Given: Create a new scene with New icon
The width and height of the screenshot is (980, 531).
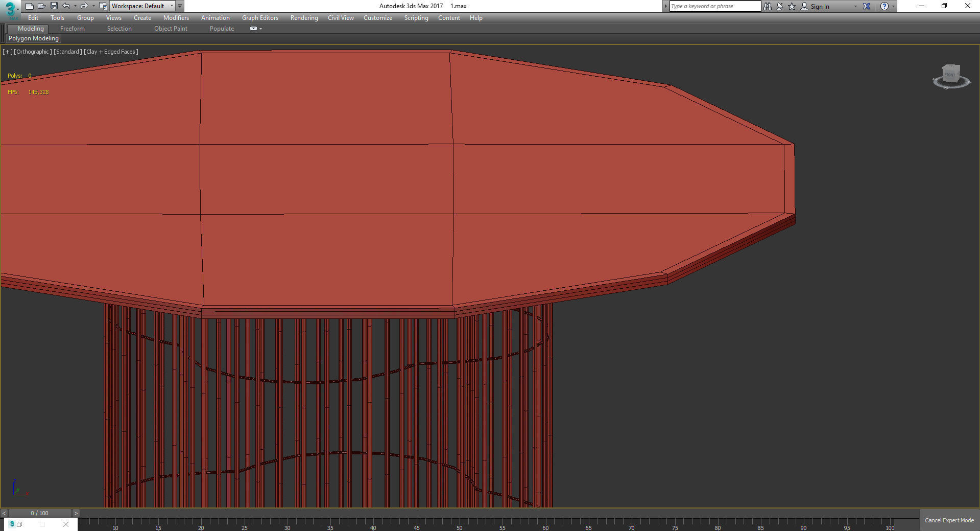Looking at the screenshot, I should pos(29,6).
